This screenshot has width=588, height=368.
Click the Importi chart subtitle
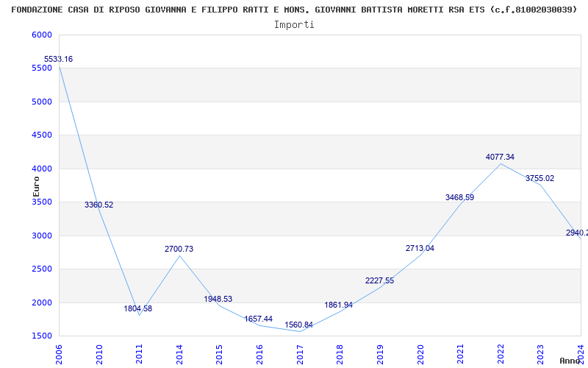click(x=294, y=25)
